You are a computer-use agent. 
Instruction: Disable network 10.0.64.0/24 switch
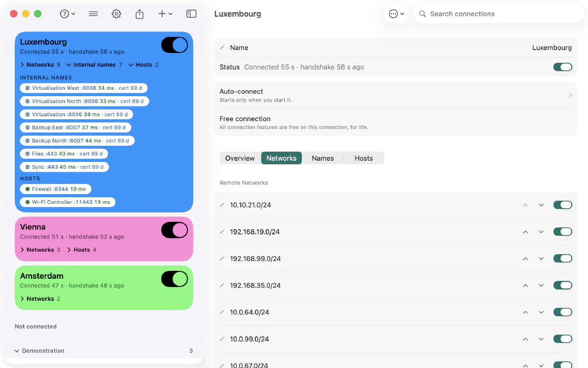tap(563, 312)
